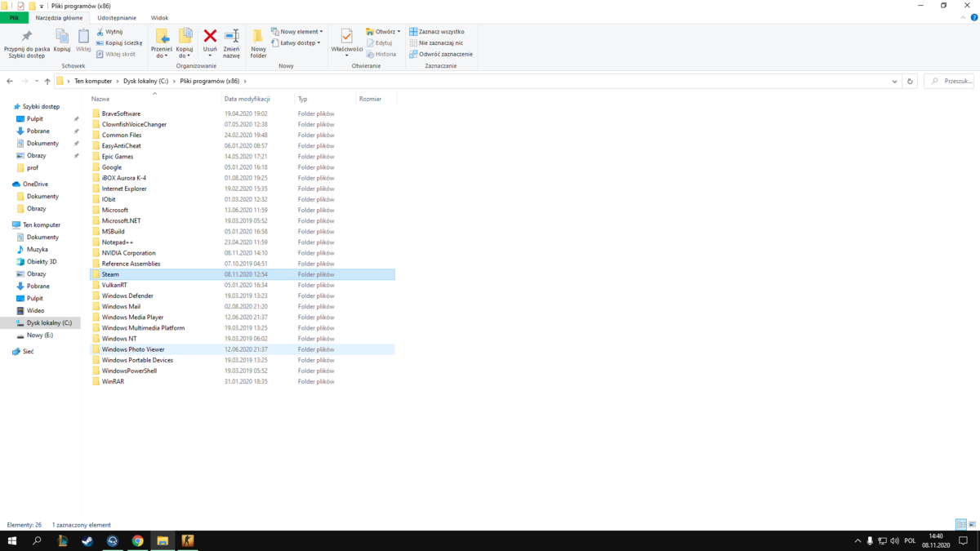Select Muzyka under Ten komputer

(37, 250)
